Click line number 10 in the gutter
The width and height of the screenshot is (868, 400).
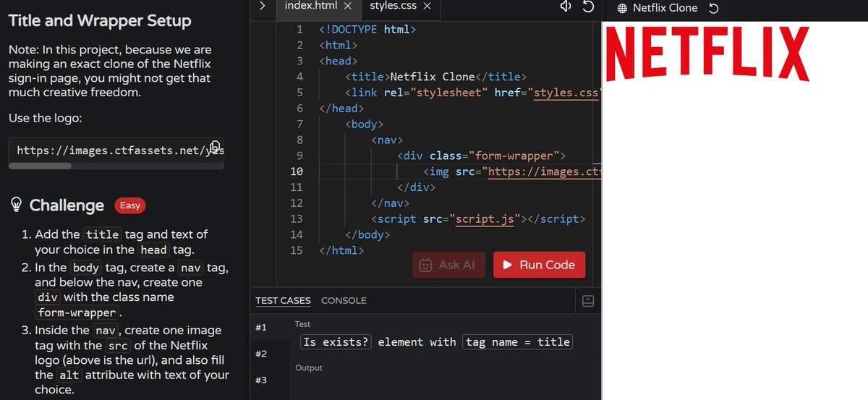pos(297,171)
